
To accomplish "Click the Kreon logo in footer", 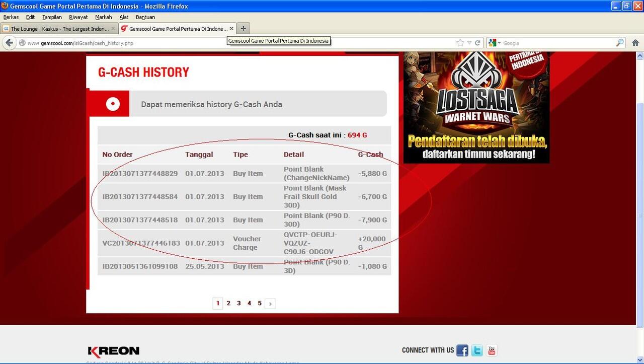I will coord(113,351).
